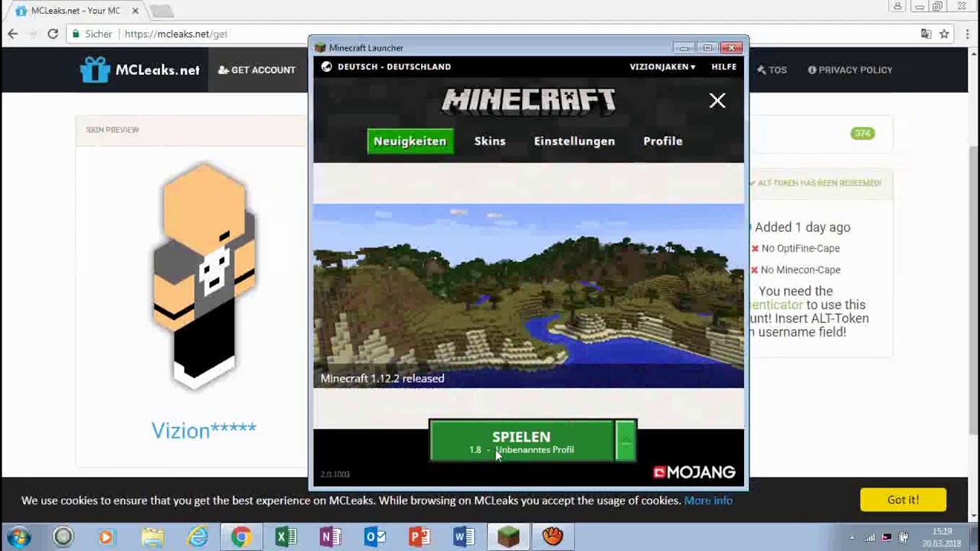
Task: Click the ALT-TOKEN HAS BEEN REDEEMED notice
Action: coord(815,184)
